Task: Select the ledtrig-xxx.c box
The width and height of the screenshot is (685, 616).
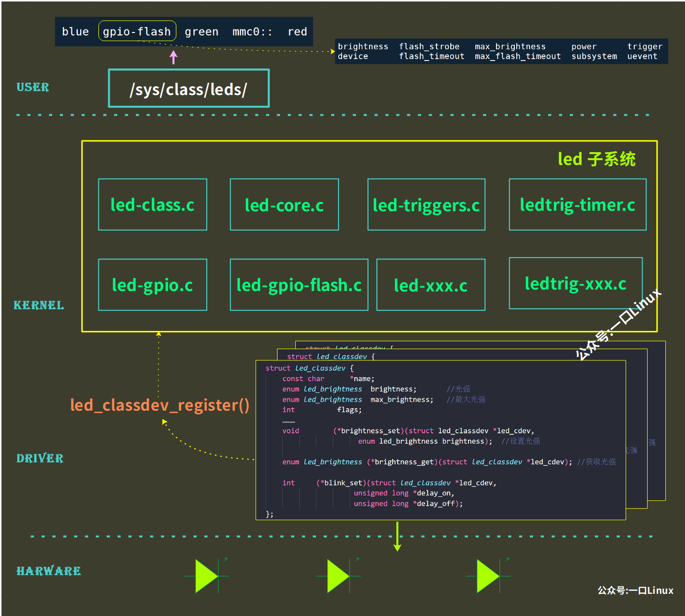Action: (576, 283)
